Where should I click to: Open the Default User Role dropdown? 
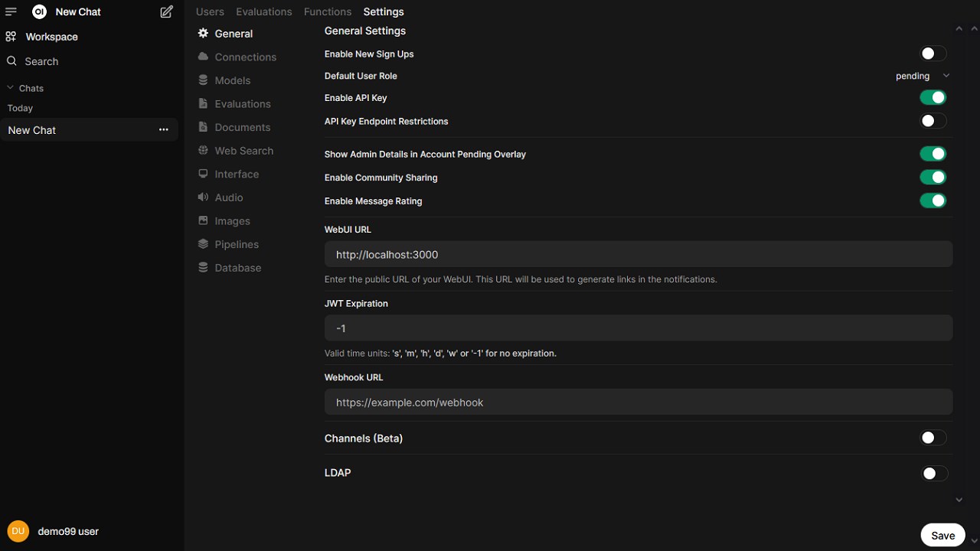click(923, 76)
